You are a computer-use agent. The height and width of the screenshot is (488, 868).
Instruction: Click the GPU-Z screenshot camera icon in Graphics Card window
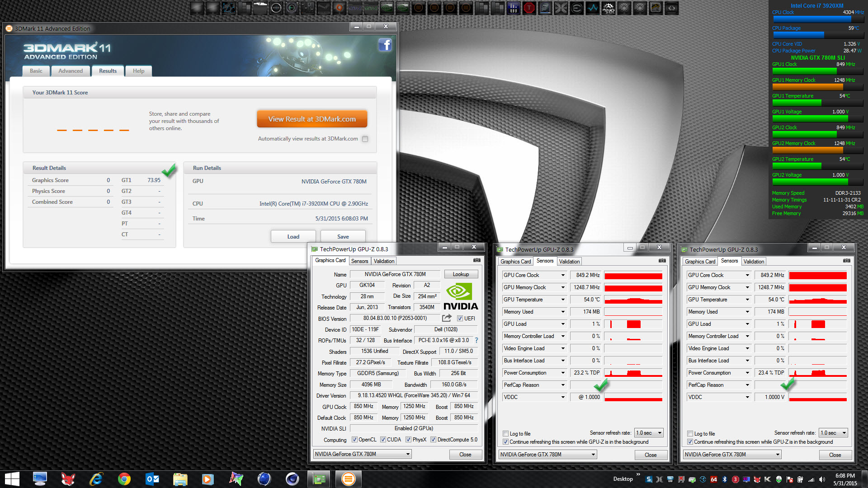[x=476, y=260]
